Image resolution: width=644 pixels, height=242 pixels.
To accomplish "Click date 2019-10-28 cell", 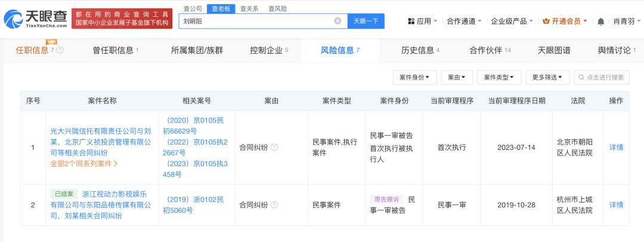I will coord(516,204).
